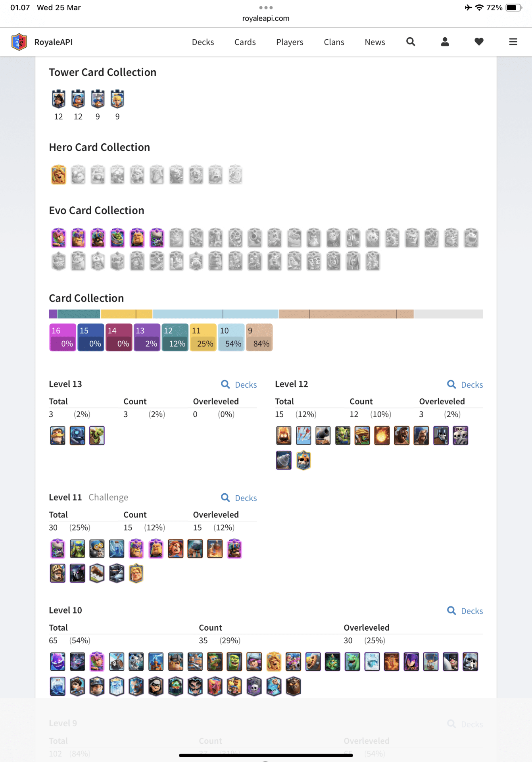Navigate to Clans page
532x762 pixels.
[x=334, y=42]
